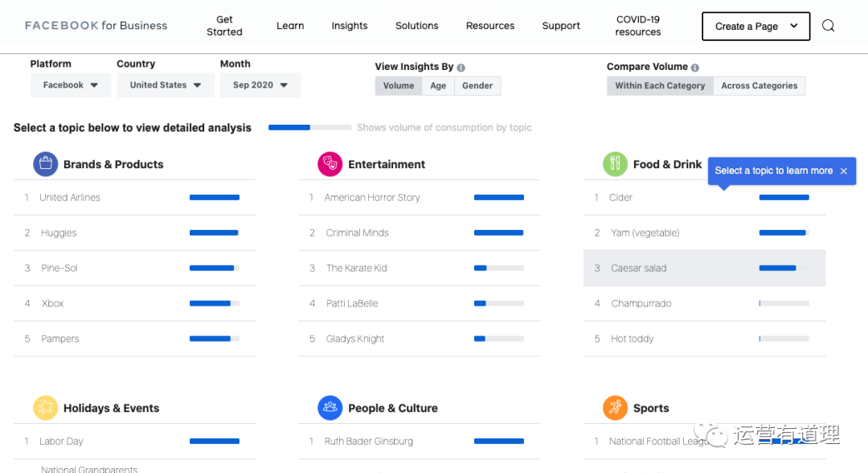Image resolution: width=868 pixels, height=473 pixels.
Task: Select Across Categories comparison
Action: tap(759, 86)
